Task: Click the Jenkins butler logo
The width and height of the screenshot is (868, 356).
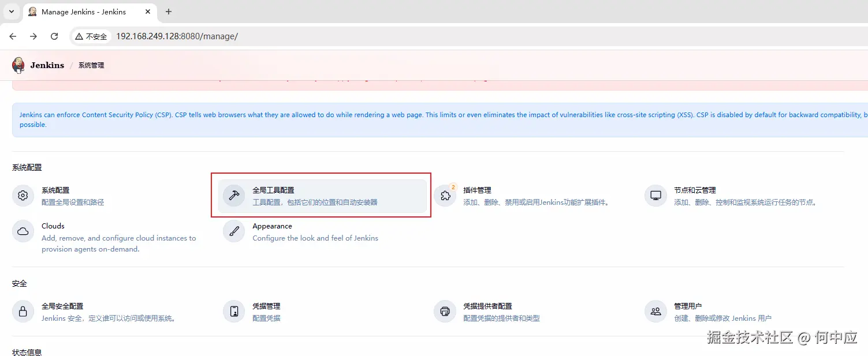Action: point(18,65)
